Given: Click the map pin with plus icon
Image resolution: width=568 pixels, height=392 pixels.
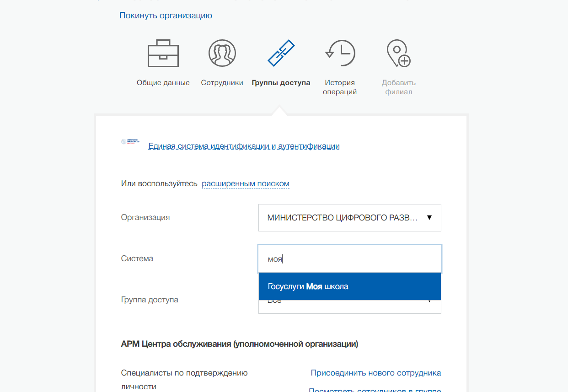Looking at the screenshot, I should (x=398, y=54).
